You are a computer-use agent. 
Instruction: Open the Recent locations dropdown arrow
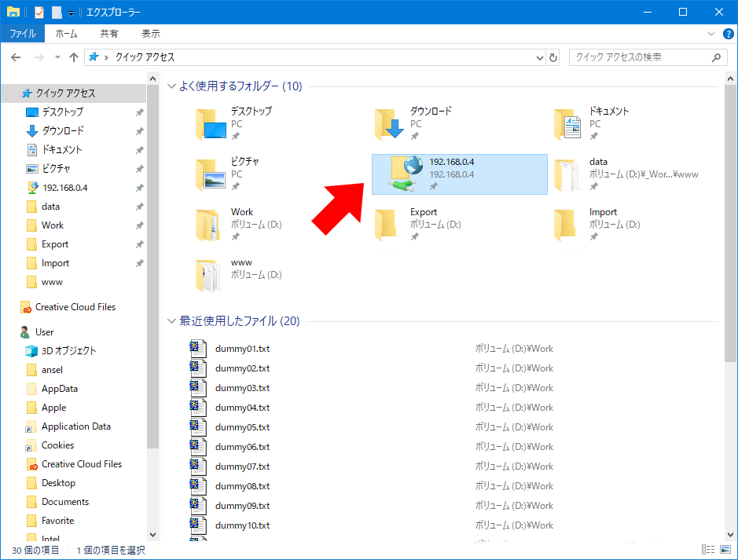(57, 57)
